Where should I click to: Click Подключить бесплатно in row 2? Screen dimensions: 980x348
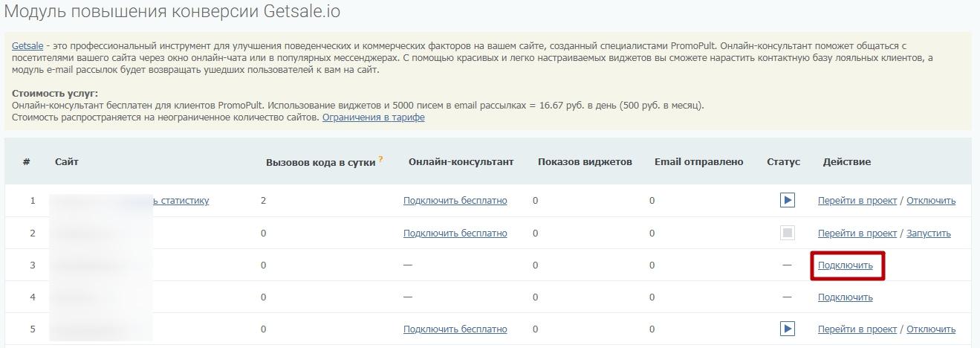tap(455, 233)
